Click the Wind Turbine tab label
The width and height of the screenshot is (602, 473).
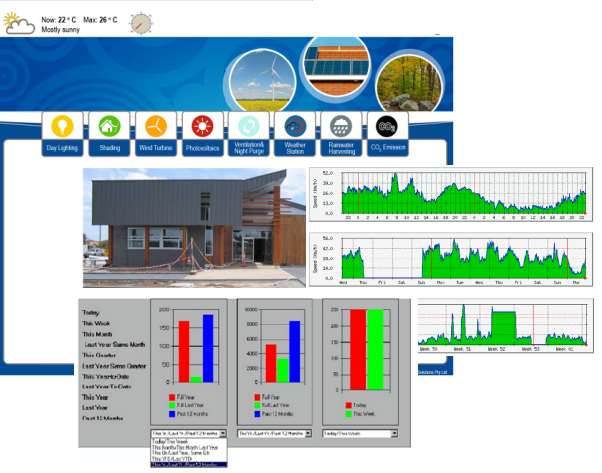coord(156,148)
